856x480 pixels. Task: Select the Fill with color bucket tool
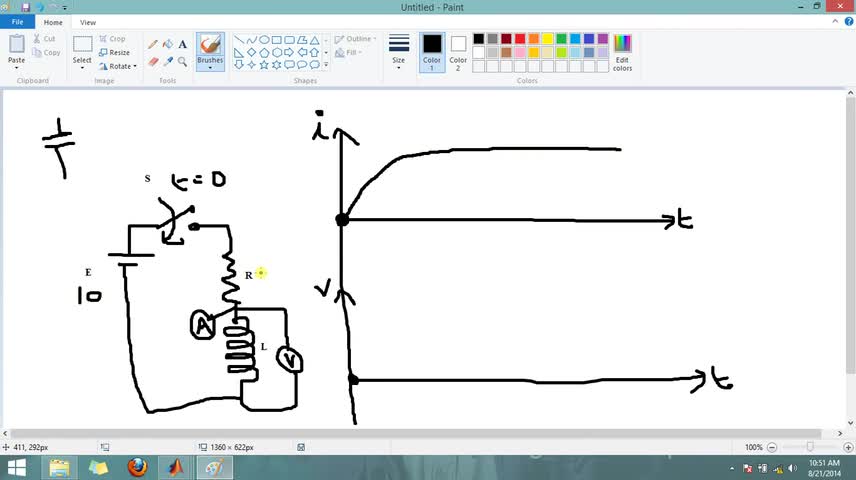click(168, 44)
